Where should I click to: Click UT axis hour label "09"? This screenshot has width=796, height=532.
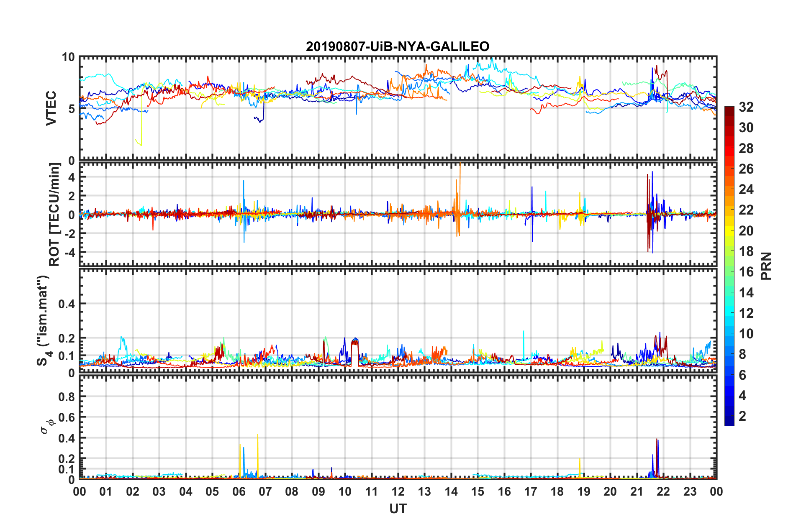318,491
